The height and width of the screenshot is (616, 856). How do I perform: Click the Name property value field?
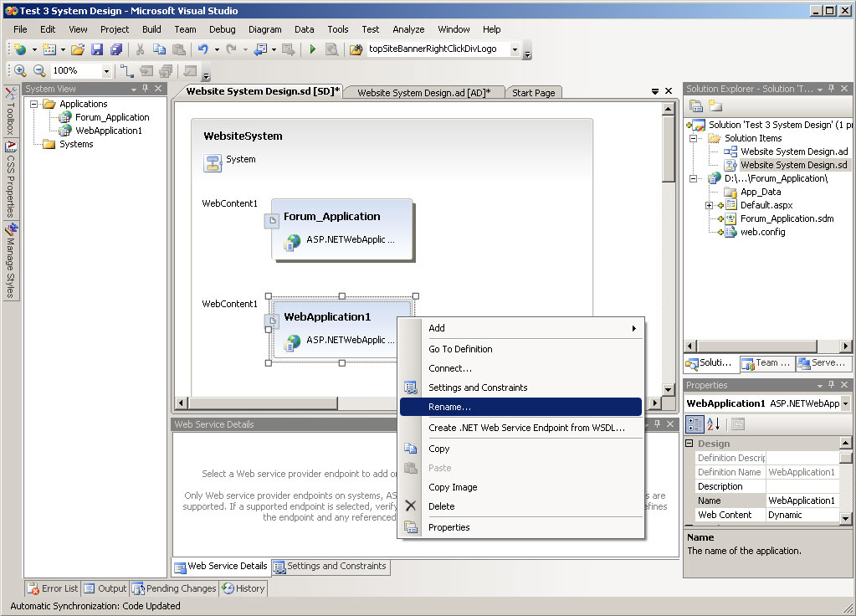tap(802, 501)
